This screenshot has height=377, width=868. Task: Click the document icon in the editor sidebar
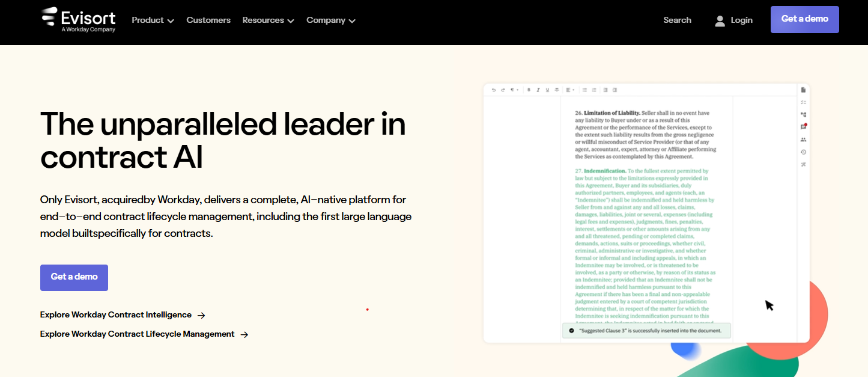[803, 90]
